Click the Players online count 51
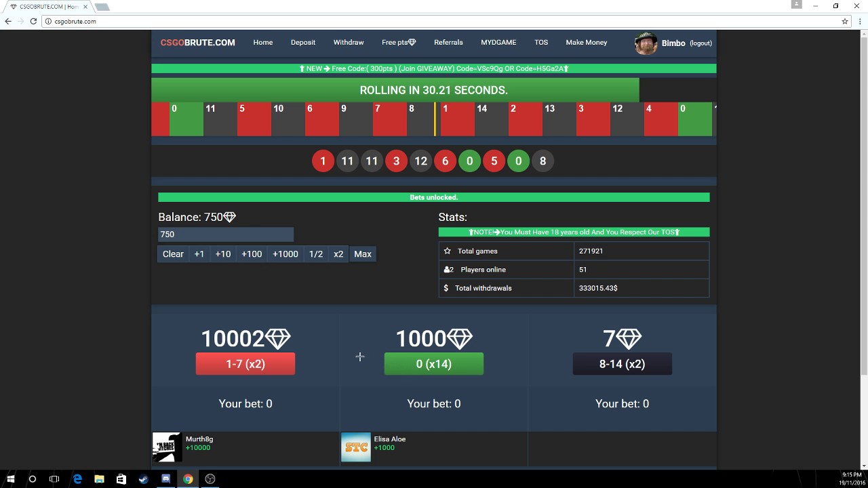Image resolution: width=868 pixels, height=488 pixels. pos(583,269)
